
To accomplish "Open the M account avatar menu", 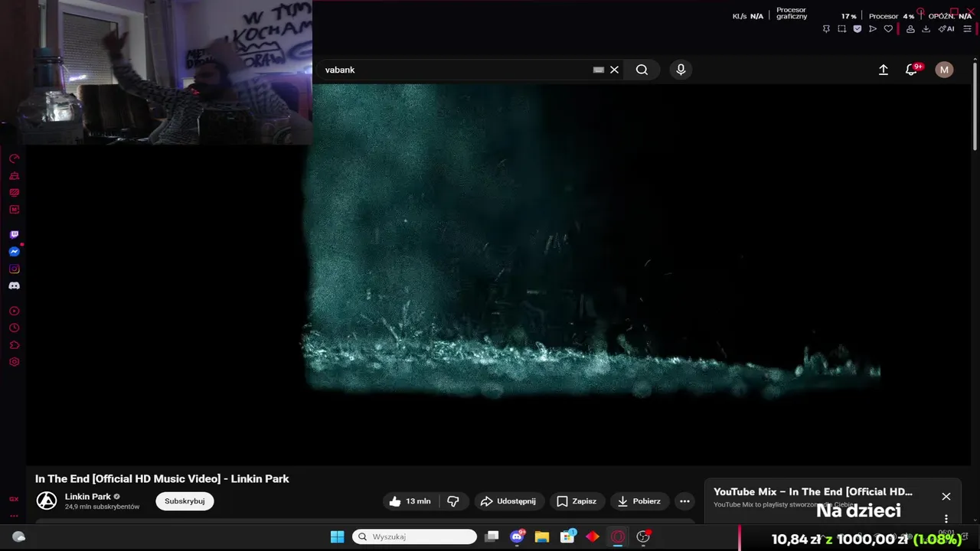I will (944, 70).
